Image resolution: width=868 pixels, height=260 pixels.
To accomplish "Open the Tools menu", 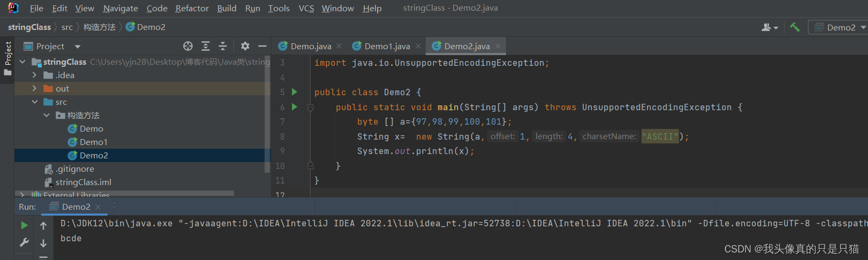I will point(279,8).
